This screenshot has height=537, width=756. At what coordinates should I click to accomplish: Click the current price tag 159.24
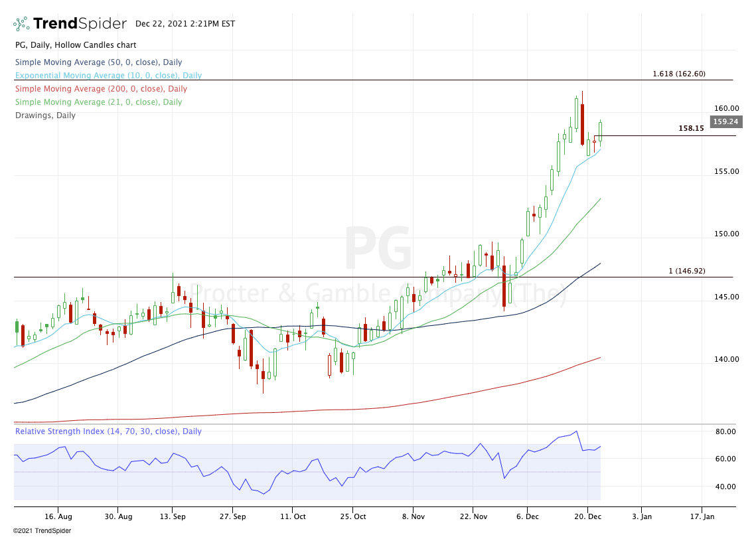coord(725,121)
